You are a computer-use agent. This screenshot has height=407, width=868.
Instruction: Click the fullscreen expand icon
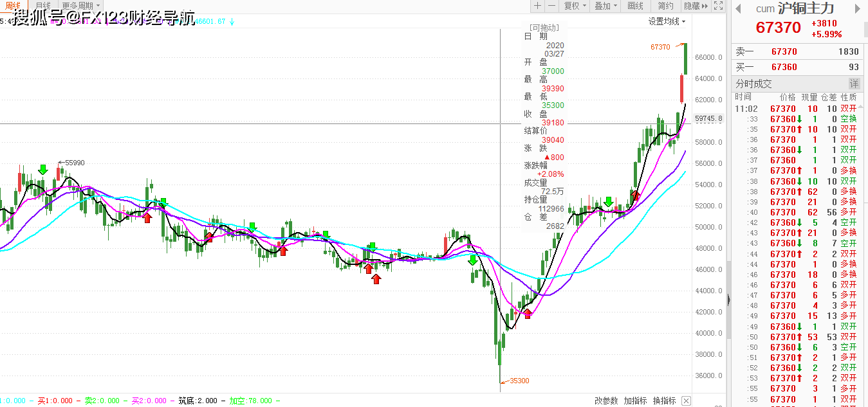tap(719, 6)
